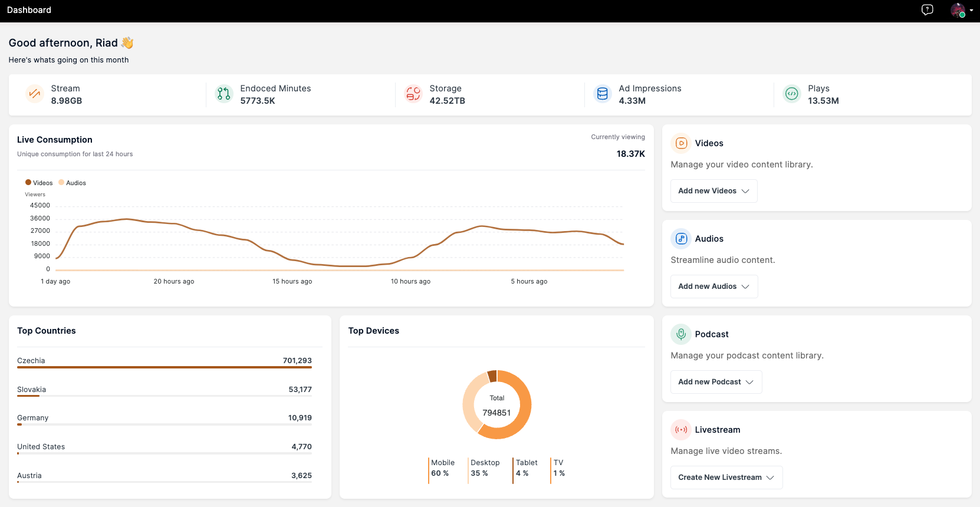Click the Podcast microphone icon
Screen dimensions: 980x507
pyautogui.click(x=681, y=334)
